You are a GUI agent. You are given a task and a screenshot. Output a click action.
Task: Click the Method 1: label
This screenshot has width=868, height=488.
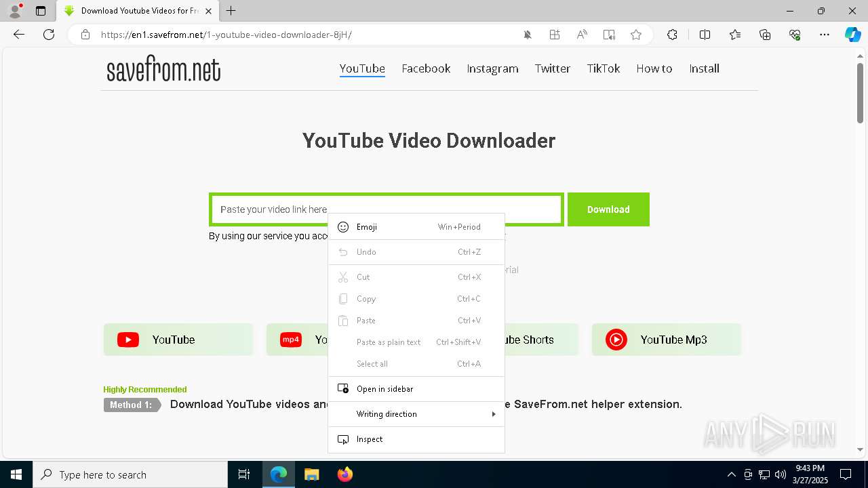[x=131, y=405]
